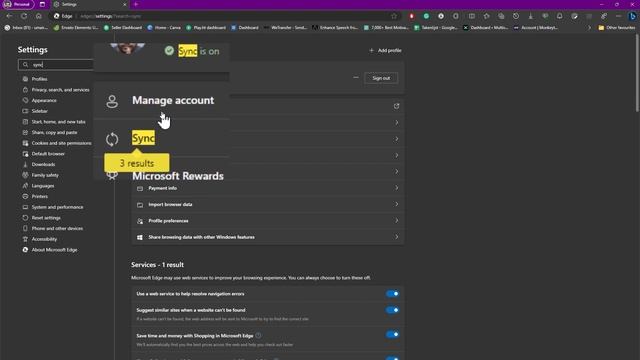The image size is (640, 360).
Task: Click the Profile preferences person icon
Action: pyautogui.click(x=140, y=221)
